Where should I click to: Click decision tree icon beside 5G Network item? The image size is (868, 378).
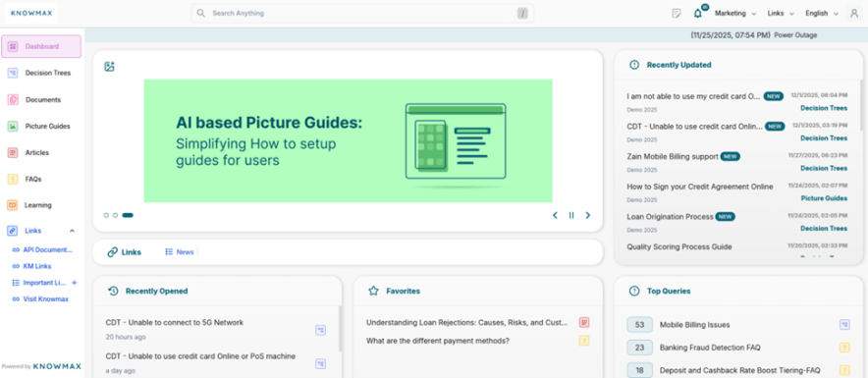(320, 330)
